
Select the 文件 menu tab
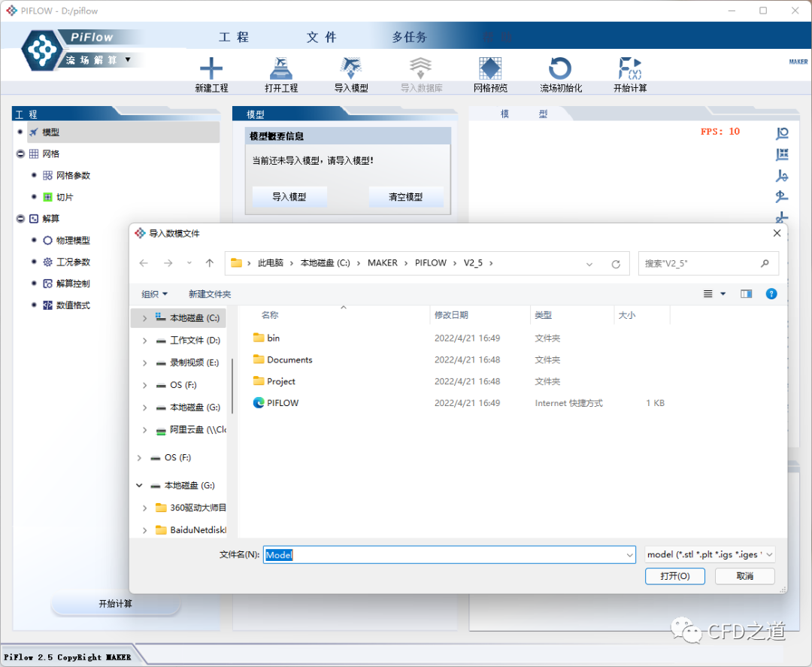pyautogui.click(x=321, y=37)
